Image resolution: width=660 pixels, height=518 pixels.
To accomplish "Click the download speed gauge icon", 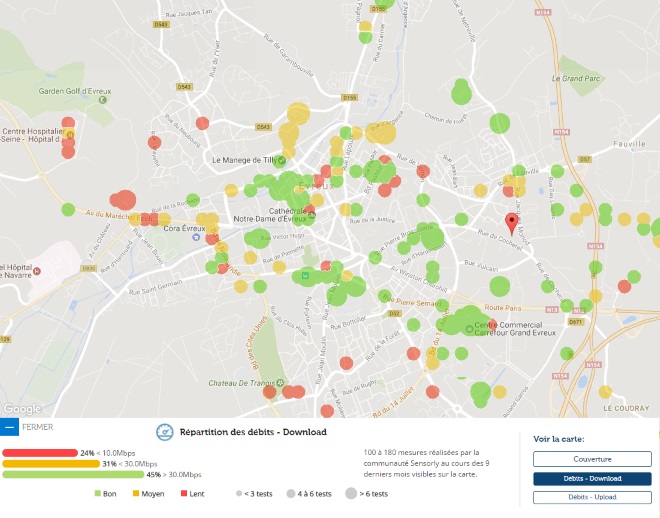I will click(x=164, y=432).
